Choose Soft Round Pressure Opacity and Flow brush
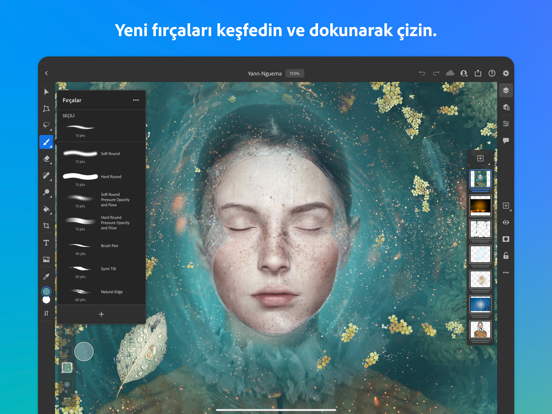Viewport: 552px width, 414px height. [101, 200]
